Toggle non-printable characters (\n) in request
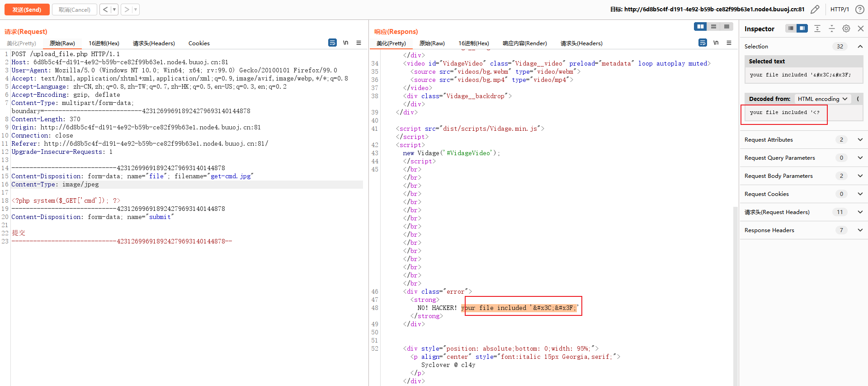Screen dimensions: 868x386 [x=346, y=43]
